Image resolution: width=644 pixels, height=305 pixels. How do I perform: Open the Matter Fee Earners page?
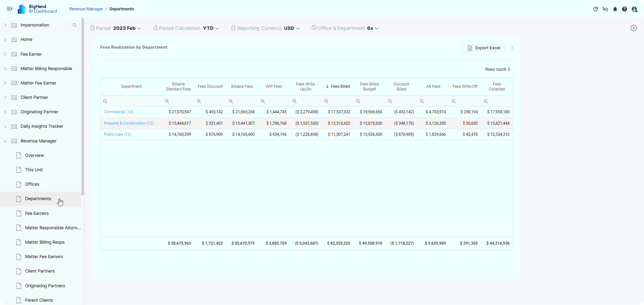(x=44, y=257)
